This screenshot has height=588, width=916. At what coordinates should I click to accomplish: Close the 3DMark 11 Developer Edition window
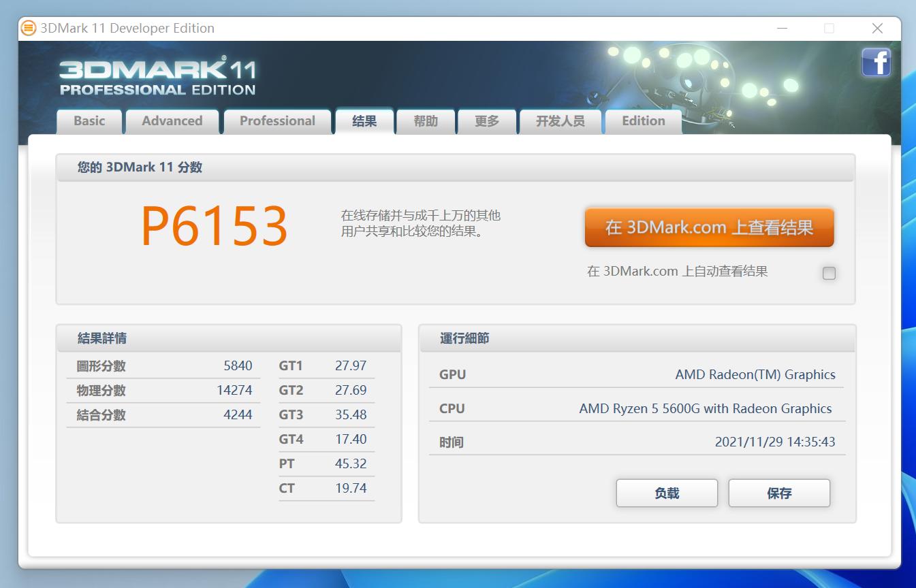pos(877,28)
